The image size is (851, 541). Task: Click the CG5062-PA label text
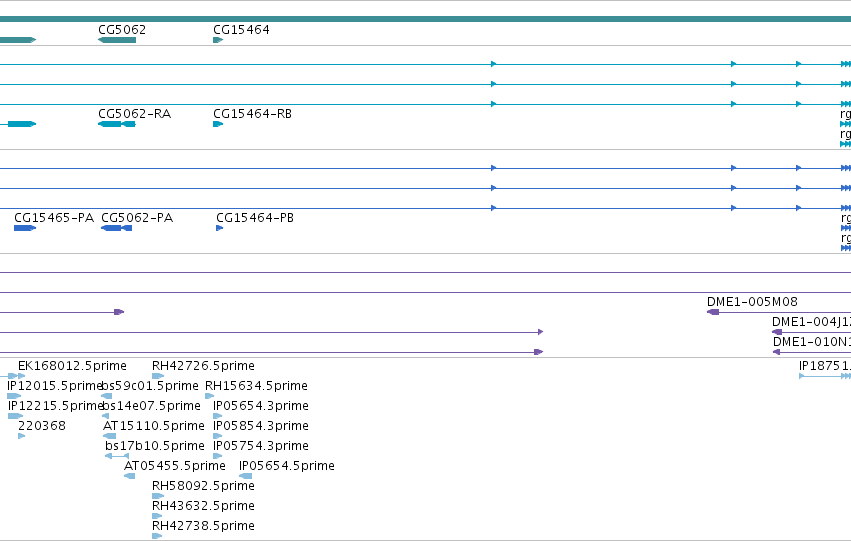pyautogui.click(x=137, y=218)
